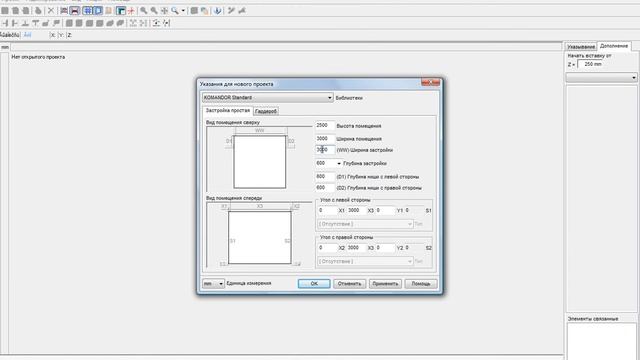Select the Дополнение tab in right panel
The image size is (640, 360).
[x=614, y=46]
